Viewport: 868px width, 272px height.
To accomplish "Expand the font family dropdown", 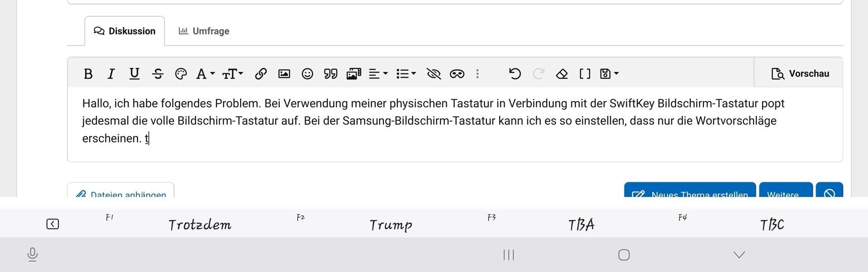I will tap(205, 74).
